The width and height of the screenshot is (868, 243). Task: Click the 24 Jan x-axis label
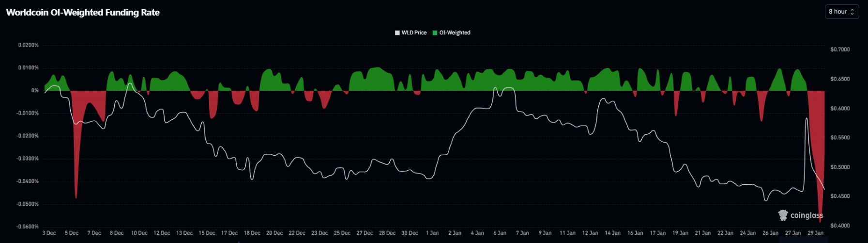[x=748, y=233]
